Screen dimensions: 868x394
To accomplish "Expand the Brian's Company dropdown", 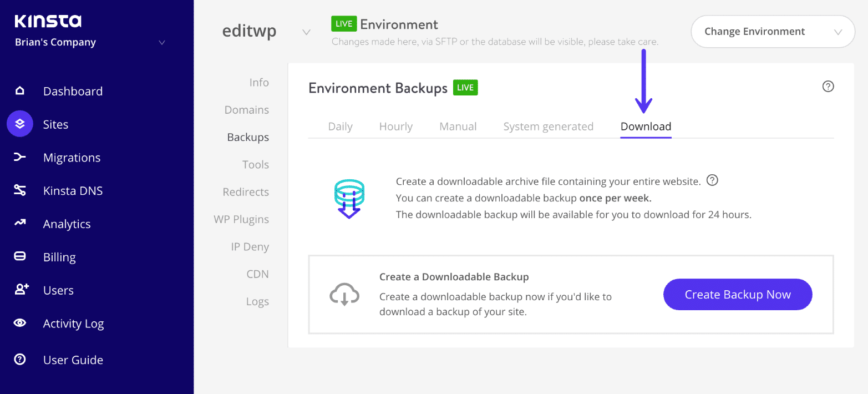I will coord(161,42).
